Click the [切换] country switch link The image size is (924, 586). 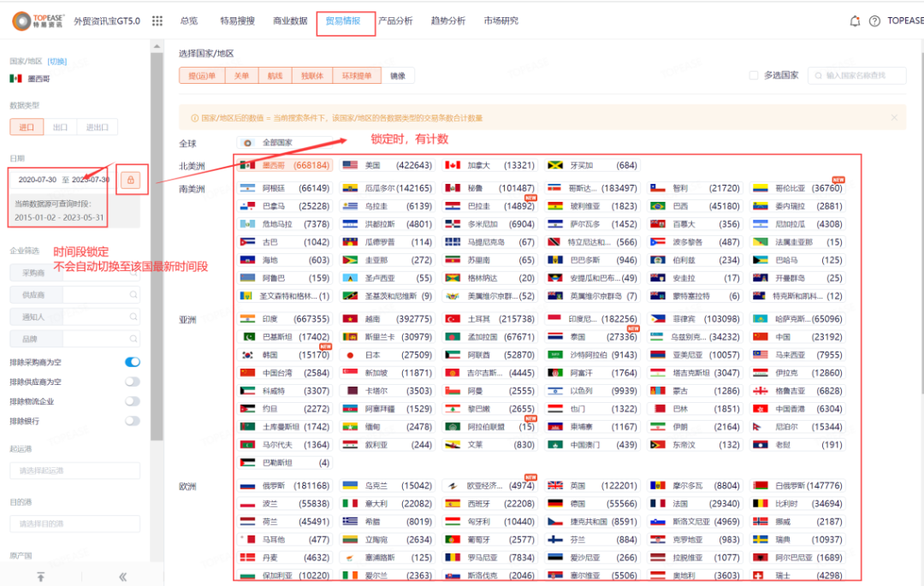pos(57,62)
